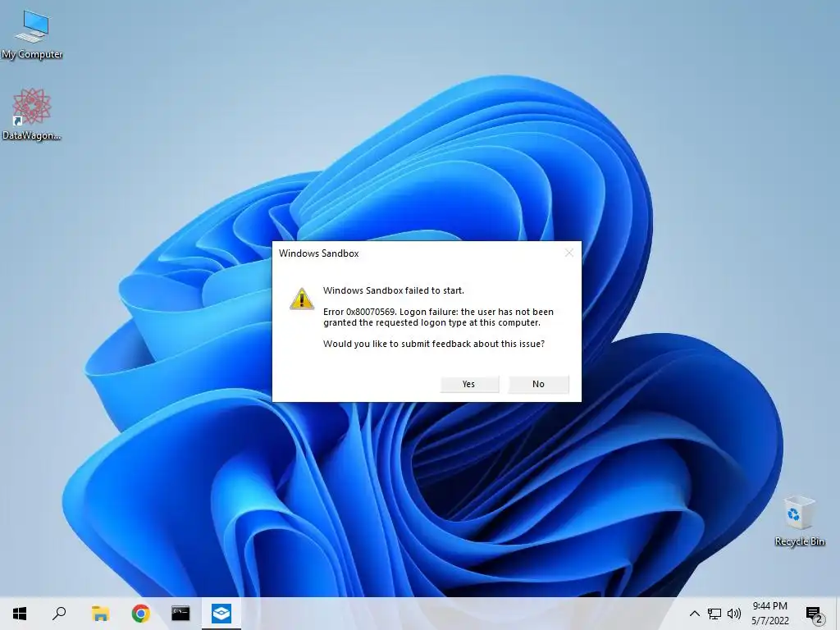Open the Windows Start menu

tap(20, 614)
